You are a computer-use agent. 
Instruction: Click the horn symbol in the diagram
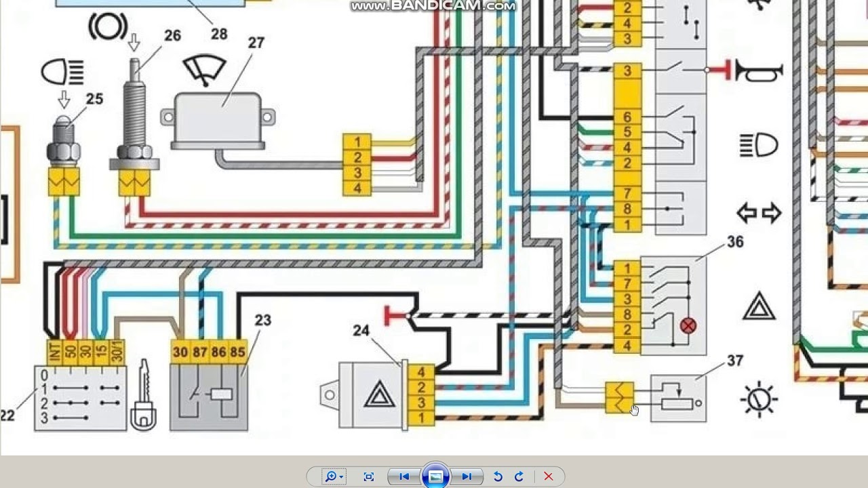tap(759, 71)
